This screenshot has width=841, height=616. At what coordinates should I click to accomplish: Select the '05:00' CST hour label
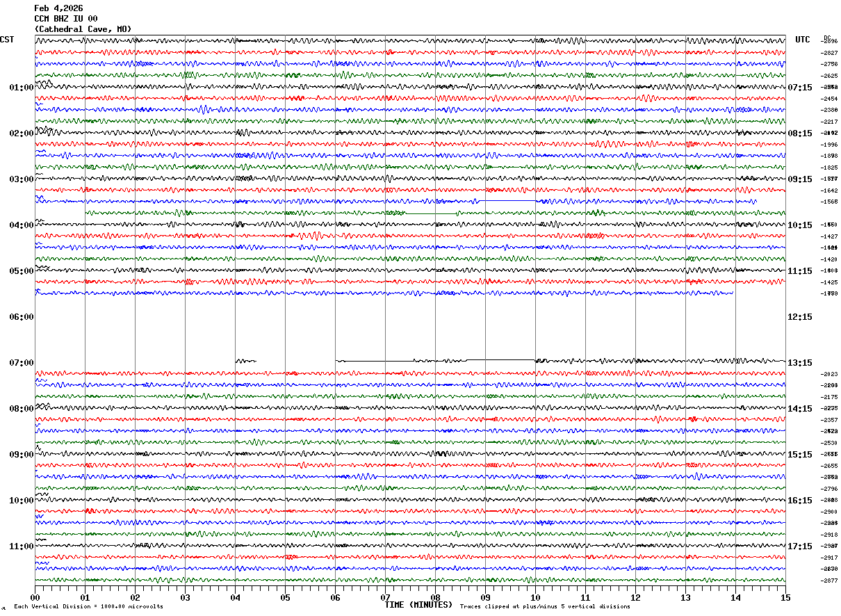coord(22,271)
